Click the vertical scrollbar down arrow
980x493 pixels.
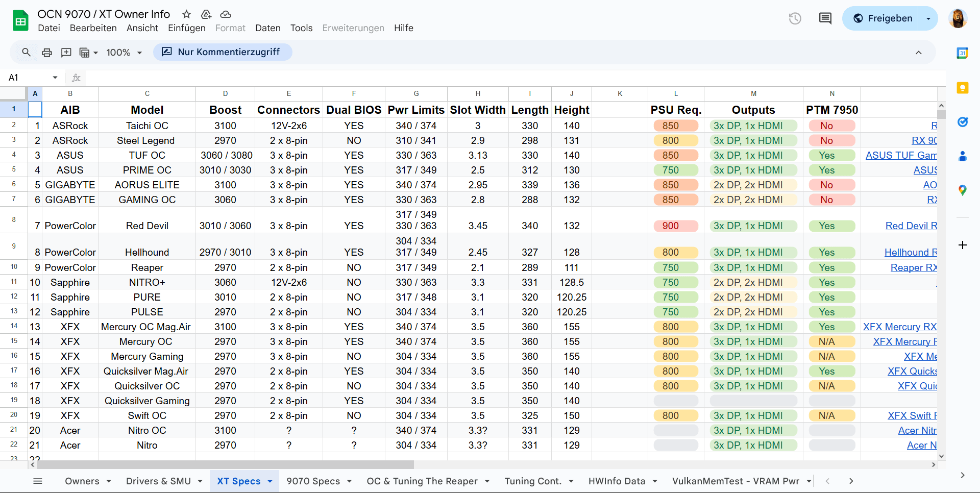(x=942, y=456)
